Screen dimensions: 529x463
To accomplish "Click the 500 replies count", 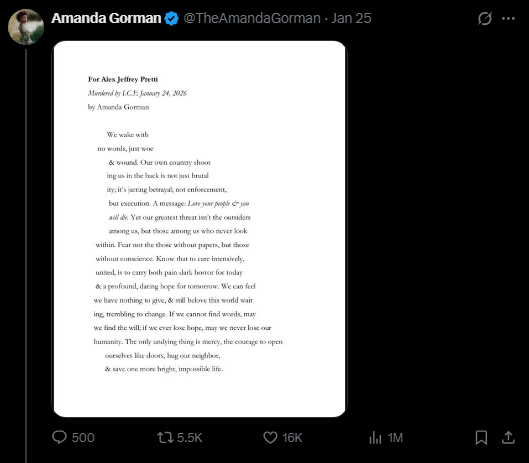I will click(x=83, y=438).
